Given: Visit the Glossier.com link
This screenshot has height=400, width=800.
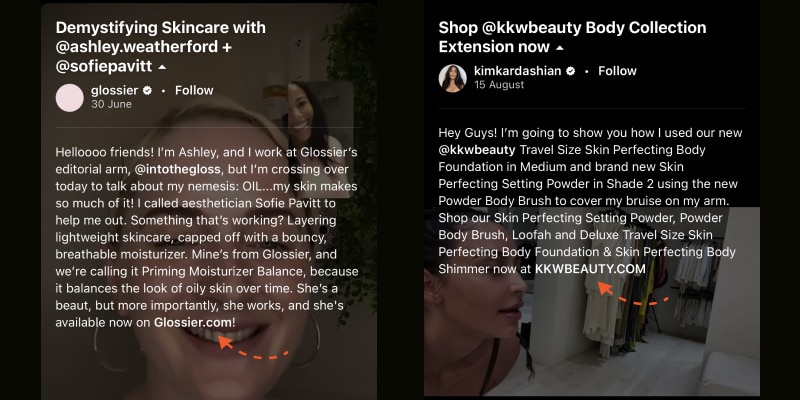Looking at the screenshot, I should click(x=193, y=322).
